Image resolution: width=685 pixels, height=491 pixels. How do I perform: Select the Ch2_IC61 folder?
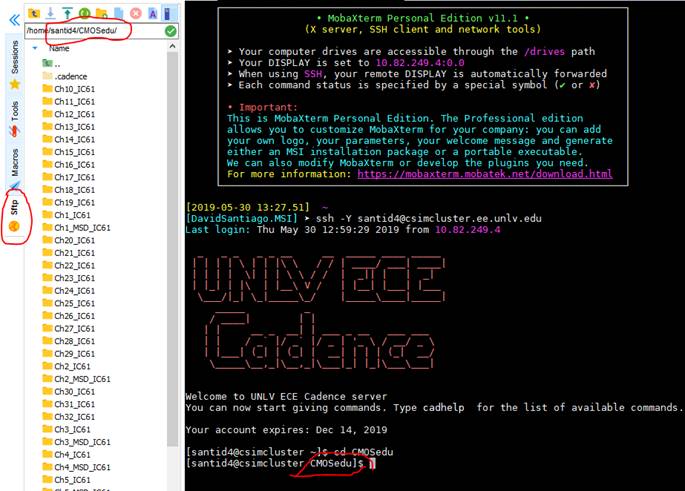[x=66, y=367]
